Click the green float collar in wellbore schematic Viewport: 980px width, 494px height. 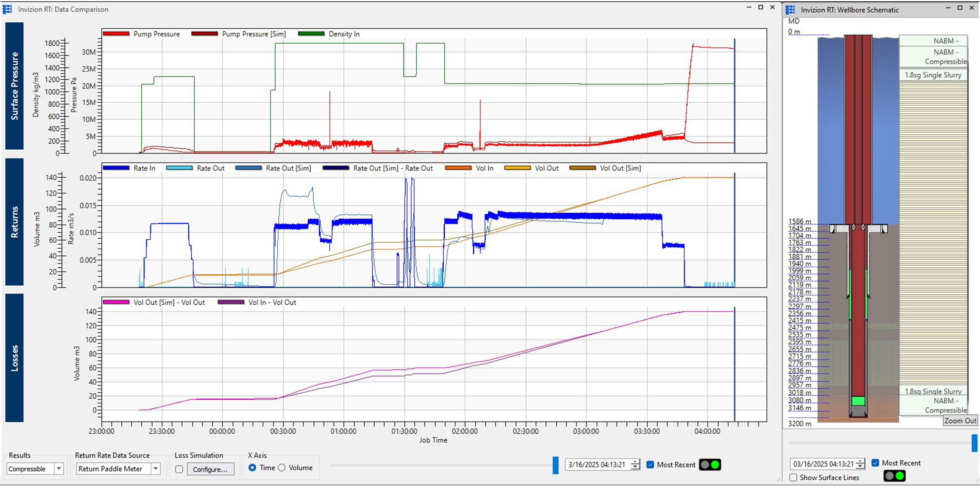point(858,401)
